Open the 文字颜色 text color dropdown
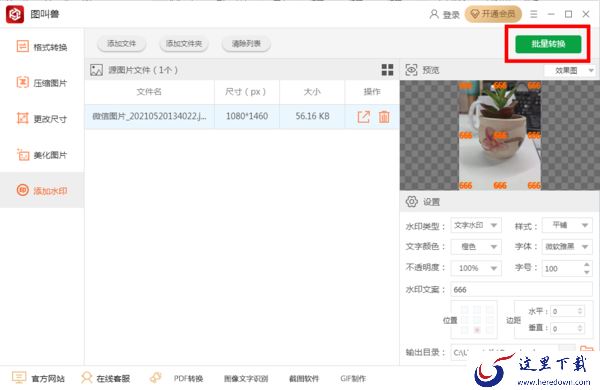 [476, 247]
